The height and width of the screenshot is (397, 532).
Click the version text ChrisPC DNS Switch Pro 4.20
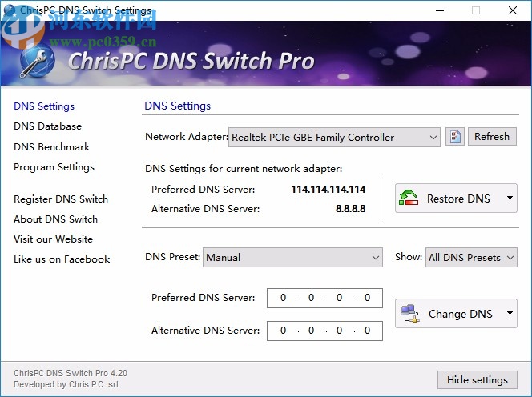click(x=71, y=373)
